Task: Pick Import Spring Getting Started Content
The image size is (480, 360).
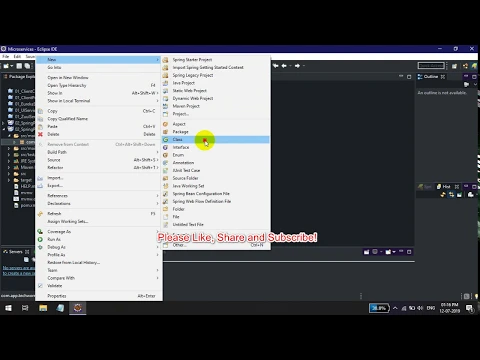Action: click(215, 67)
